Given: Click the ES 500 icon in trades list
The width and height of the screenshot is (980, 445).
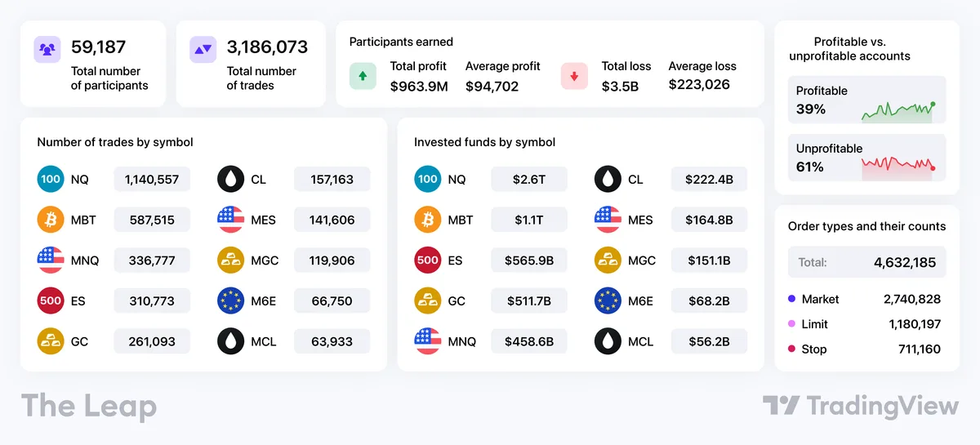Looking at the screenshot, I should pos(51,300).
